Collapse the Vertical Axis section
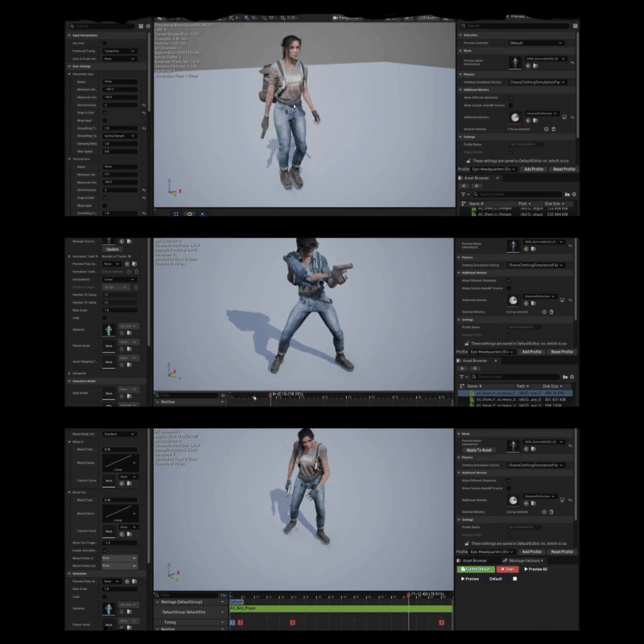This screenshot has width=644, height=644. (x=69, y=159)
